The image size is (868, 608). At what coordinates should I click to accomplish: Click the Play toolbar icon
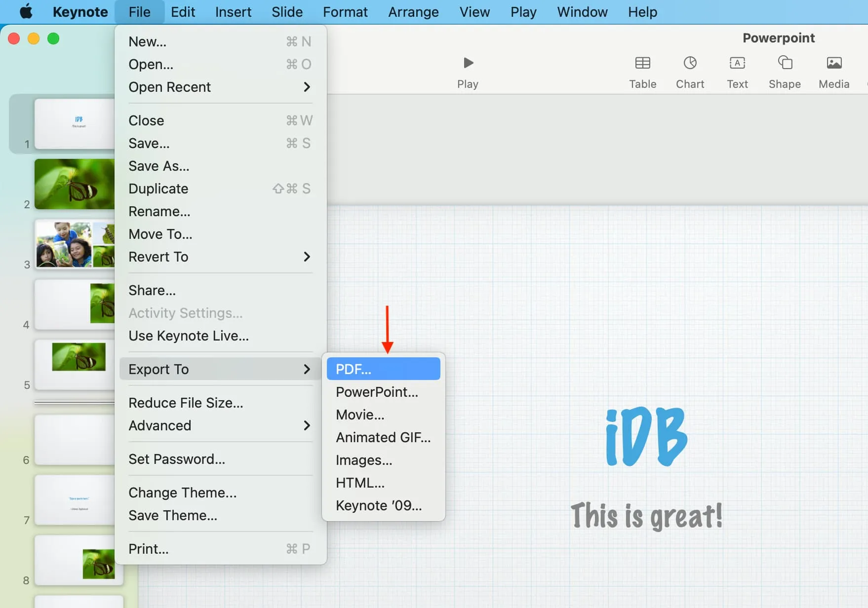point(468,63)
